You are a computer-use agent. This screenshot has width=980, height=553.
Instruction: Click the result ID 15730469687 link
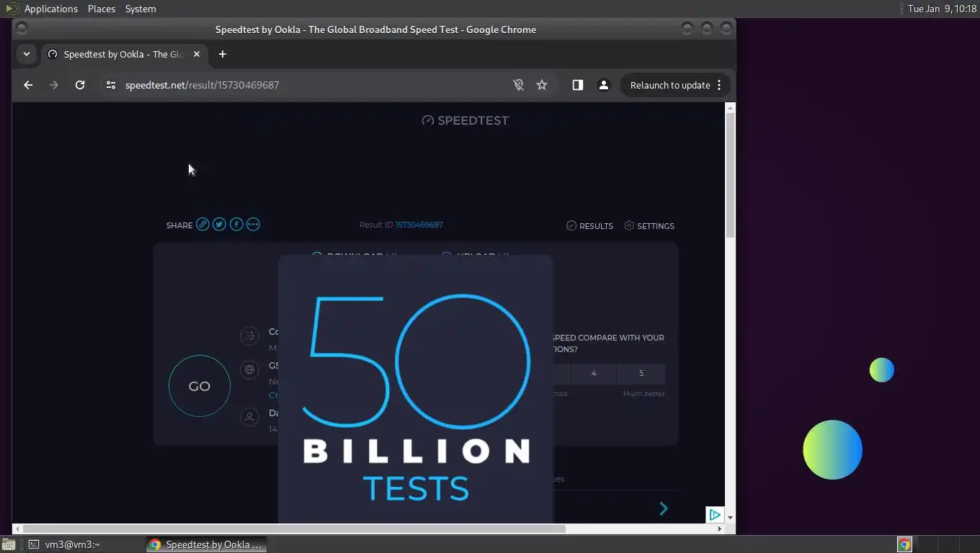tap(419, 225)
